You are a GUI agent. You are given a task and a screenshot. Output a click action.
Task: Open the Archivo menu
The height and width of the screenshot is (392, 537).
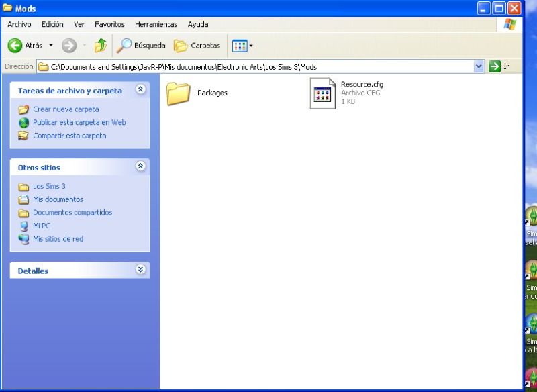19,24
